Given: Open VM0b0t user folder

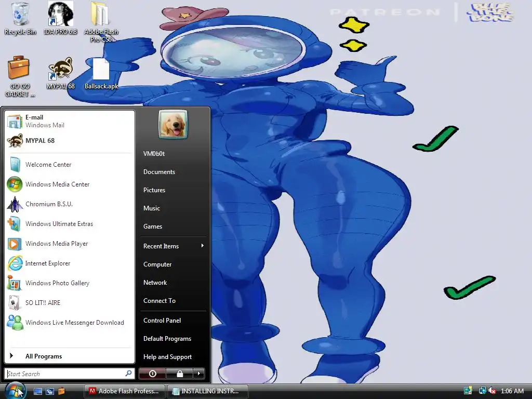Looking at the screenshot, I should click(173, 154).
